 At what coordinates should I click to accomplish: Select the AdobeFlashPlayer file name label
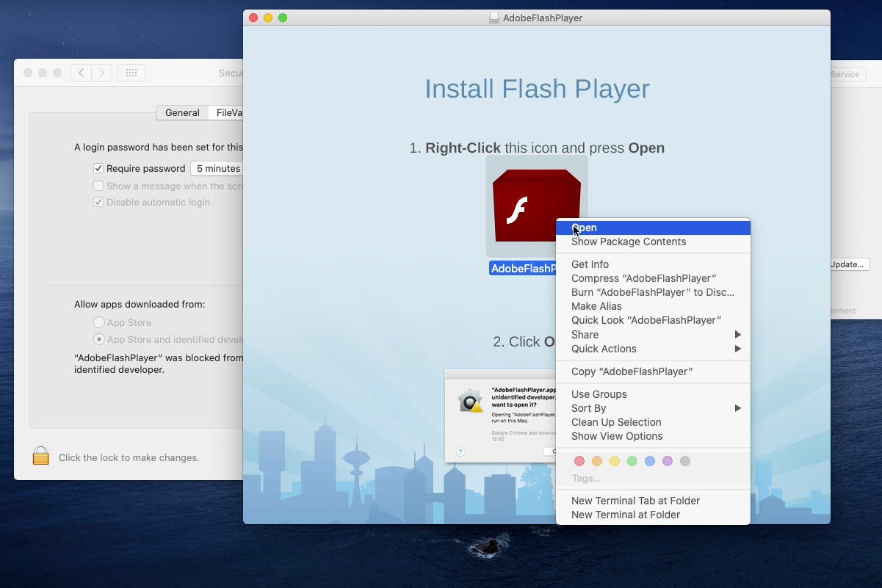(522, 269)
